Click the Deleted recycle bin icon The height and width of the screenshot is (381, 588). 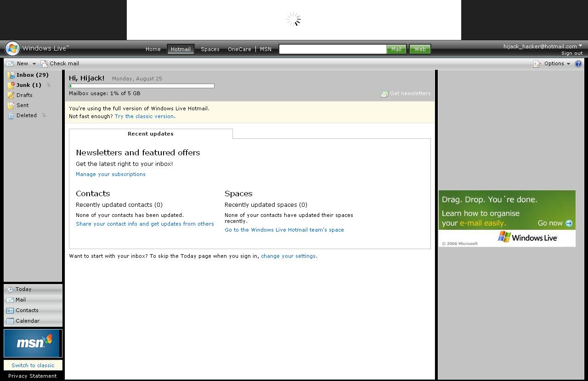11,116
